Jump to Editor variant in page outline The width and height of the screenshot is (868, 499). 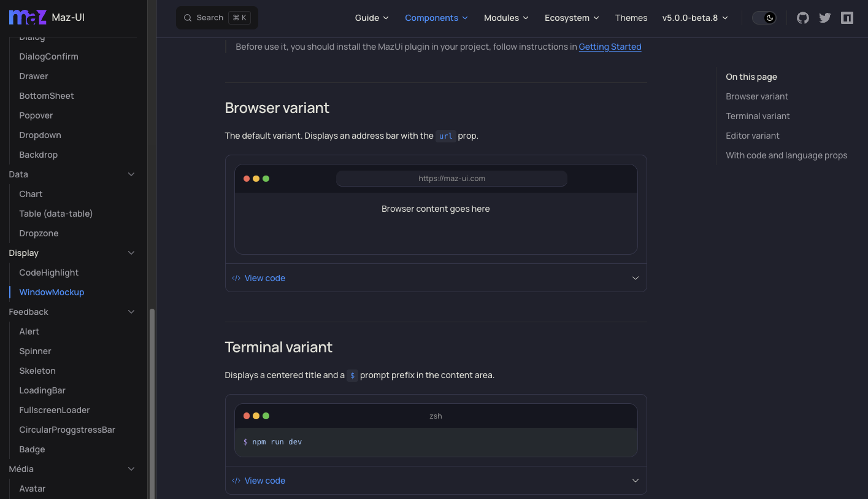753,136
